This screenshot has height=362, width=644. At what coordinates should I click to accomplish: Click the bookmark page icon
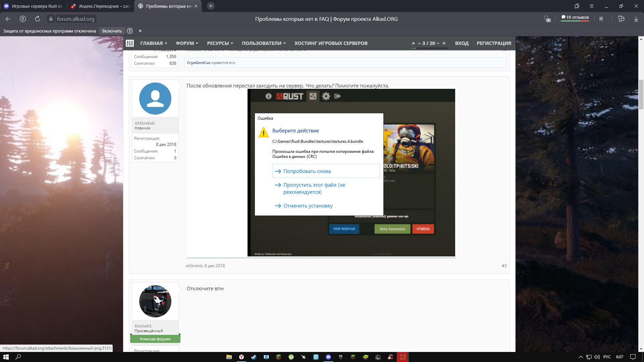(x=601, y=19)
